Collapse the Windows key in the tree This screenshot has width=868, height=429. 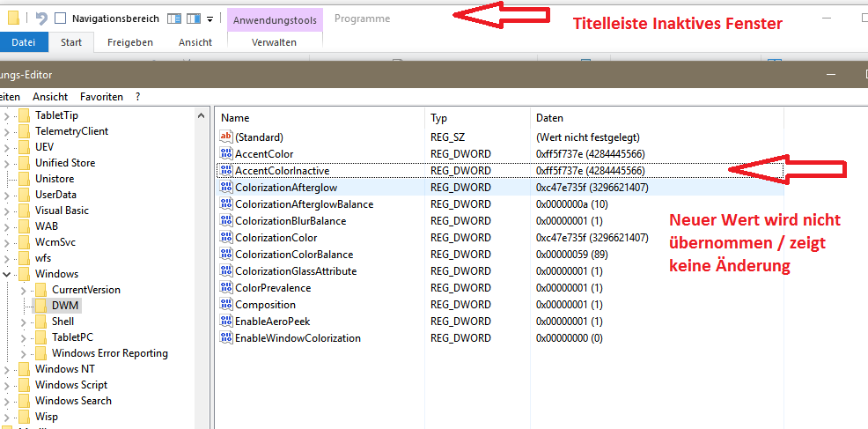click(7, 274)
